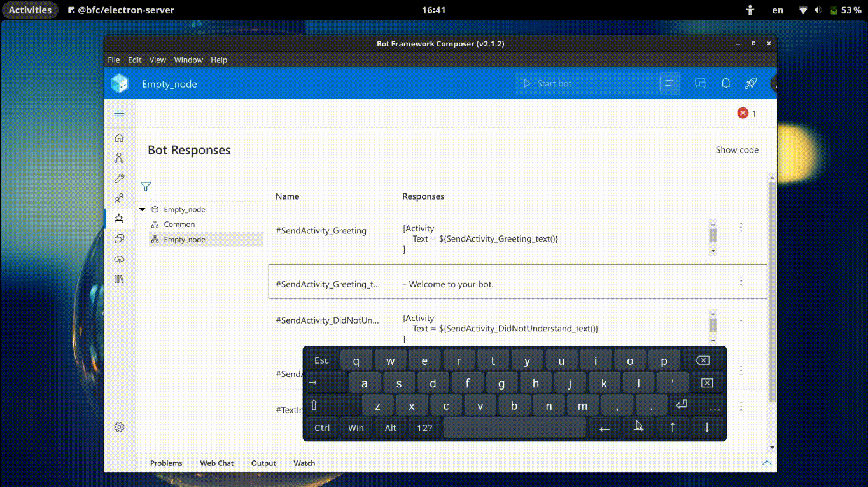Image resolution: width=868 pixels, height=487 pixels.
Task: Click the Shift key on on-screen keyboard
Action: coord(333,405)
